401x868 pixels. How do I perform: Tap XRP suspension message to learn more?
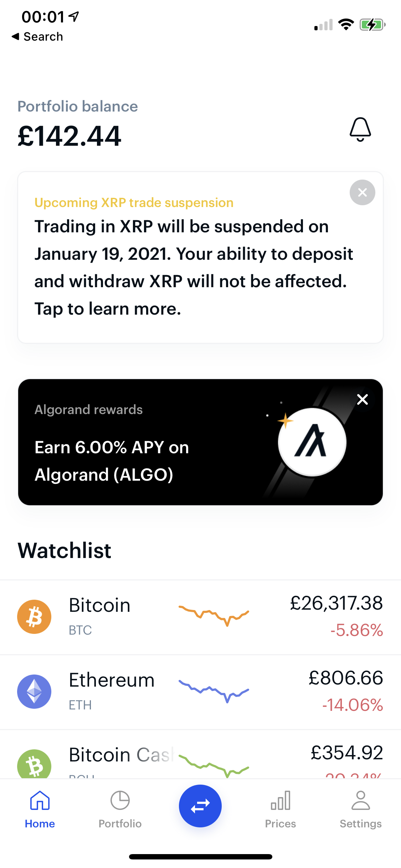[x=192, y=267]
